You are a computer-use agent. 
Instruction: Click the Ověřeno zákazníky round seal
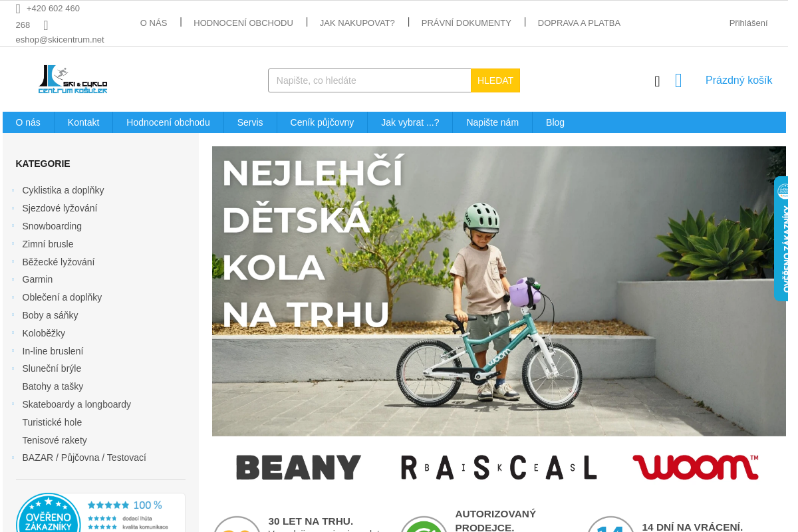pos(48,513)
